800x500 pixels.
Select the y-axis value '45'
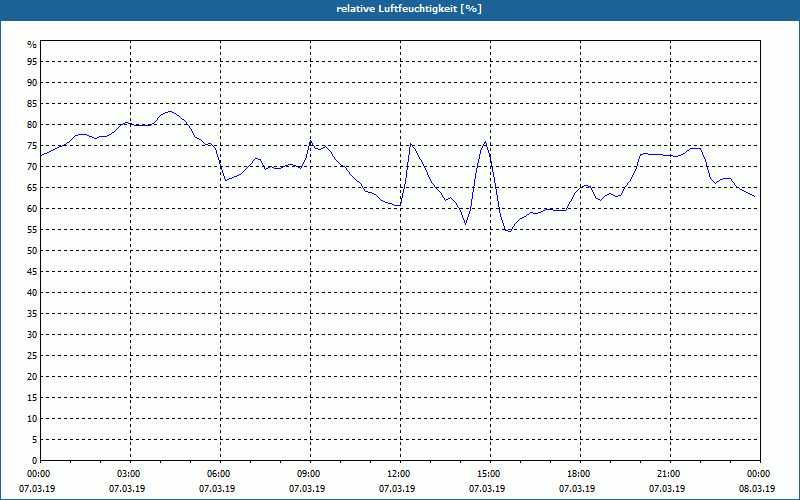(32, 271)
